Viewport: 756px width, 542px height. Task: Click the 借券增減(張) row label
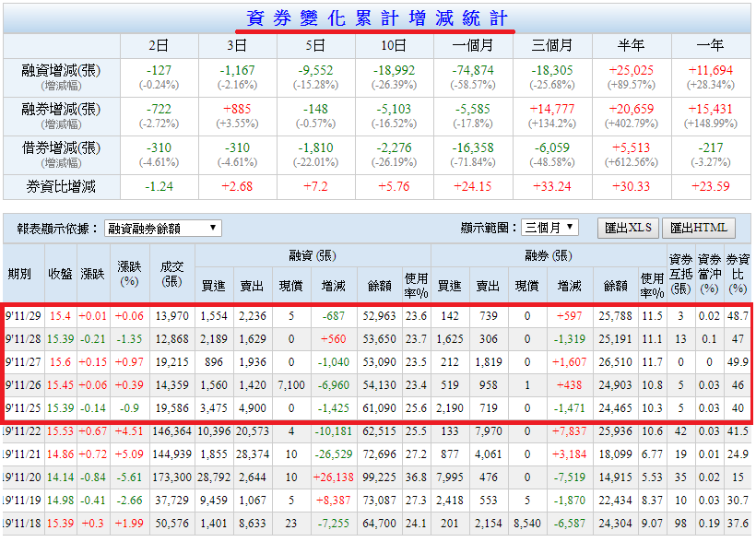tap(61, 148)
